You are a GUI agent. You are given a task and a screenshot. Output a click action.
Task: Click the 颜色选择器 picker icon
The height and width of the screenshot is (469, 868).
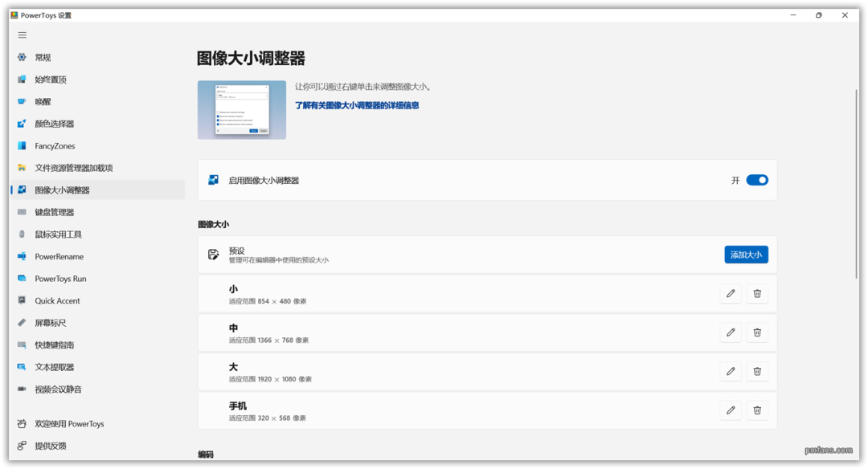coord(22,124)
